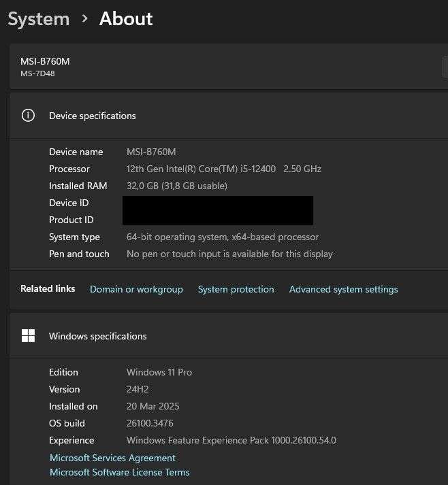This screenshot has width=448, height=485.
Task: Click the Pen and touch label
Action: [79, 254]
